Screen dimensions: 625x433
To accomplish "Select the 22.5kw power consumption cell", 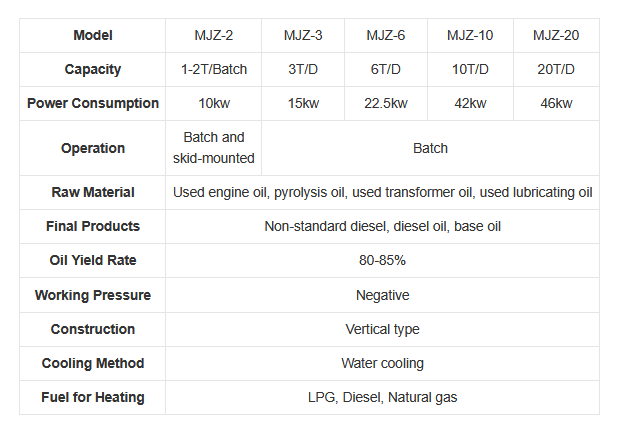I will 386,104.
